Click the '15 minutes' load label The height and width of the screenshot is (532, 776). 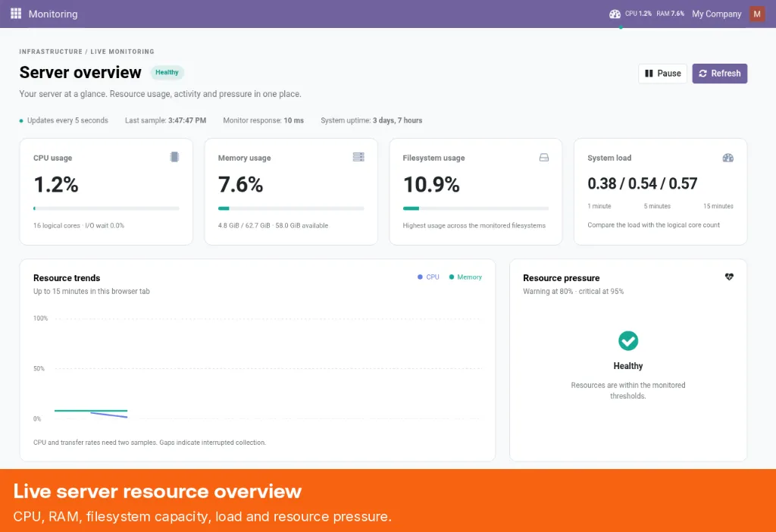(718, 206)
